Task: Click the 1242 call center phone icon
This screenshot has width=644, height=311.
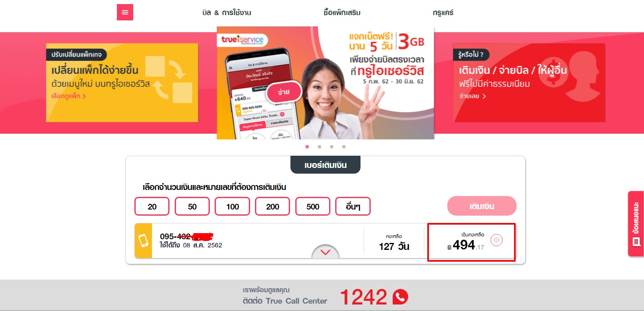Action: [x=400, y=297]
